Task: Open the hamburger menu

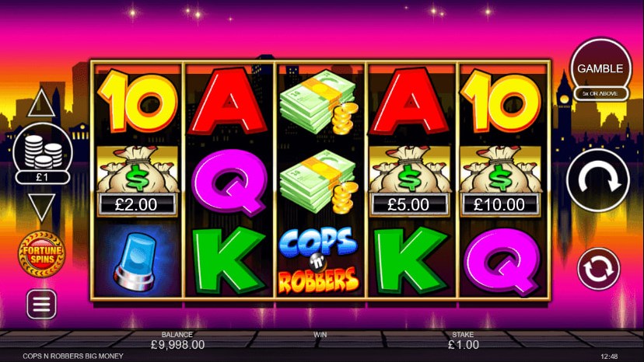Action: (x=41, y=305)
